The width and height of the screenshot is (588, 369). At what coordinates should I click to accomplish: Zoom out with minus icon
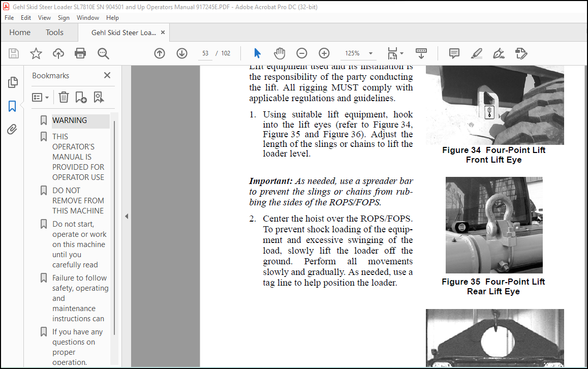tap(301, 53)
